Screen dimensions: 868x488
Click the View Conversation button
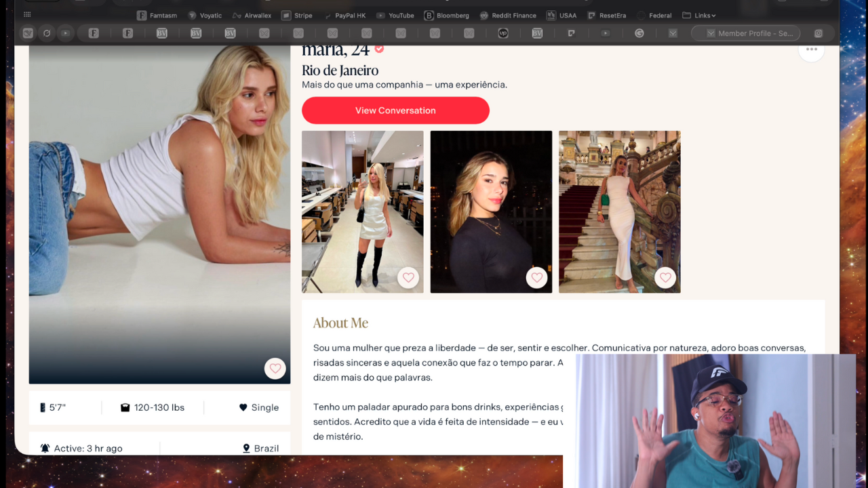(x=395, y=110)
